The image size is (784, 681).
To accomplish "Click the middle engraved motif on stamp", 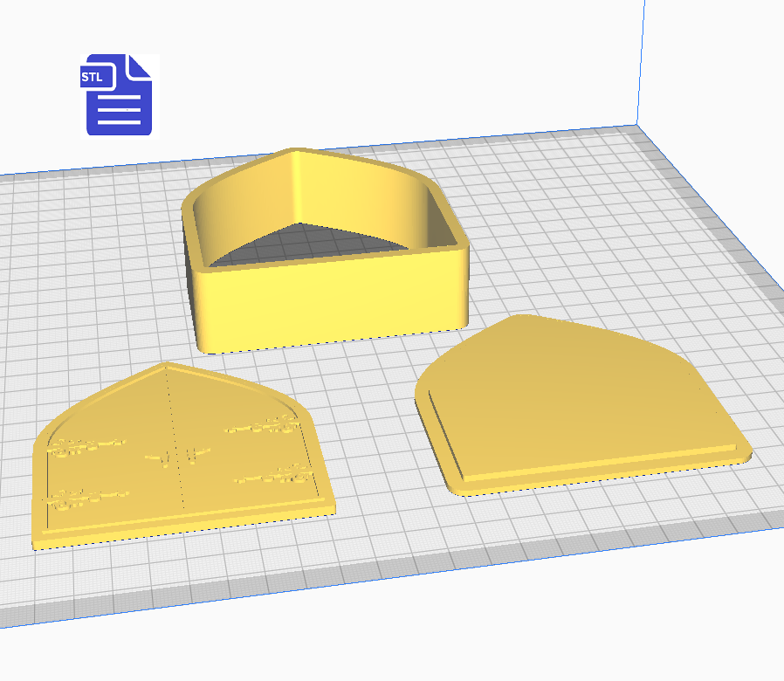I will 179,456.
